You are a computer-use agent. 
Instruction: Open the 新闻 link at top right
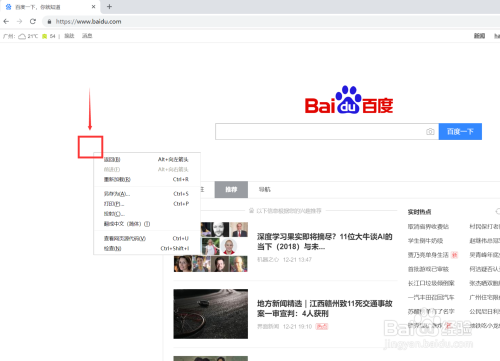[479, 36]
